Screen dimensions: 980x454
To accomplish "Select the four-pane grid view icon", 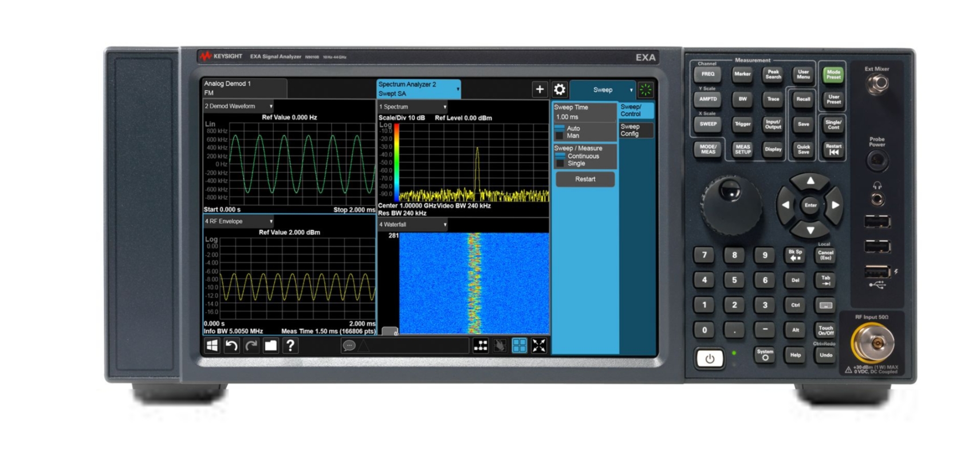I will coord(519,345).
